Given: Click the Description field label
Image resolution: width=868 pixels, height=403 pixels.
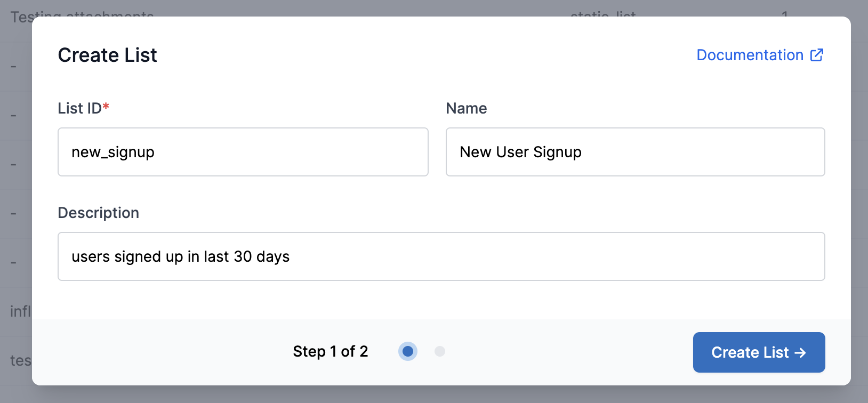Looking at the screenshot, I should pyautogui.click(x=99, y=213).
